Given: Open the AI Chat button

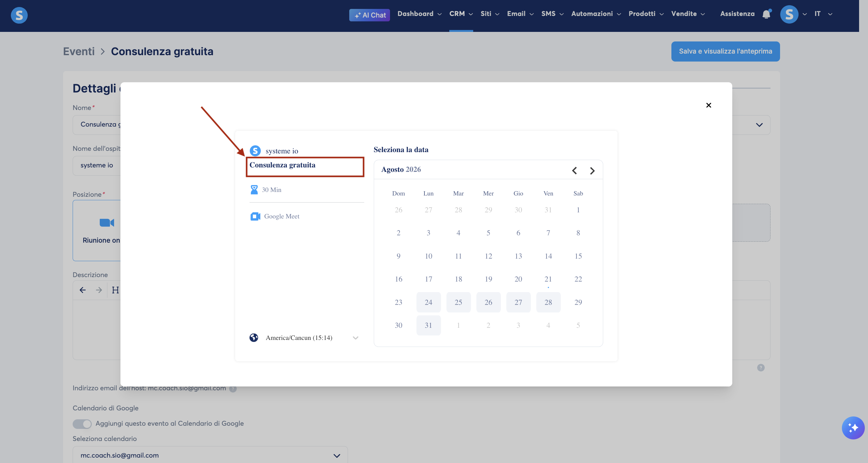Looking at the screenshot, I should click(369, 15).
